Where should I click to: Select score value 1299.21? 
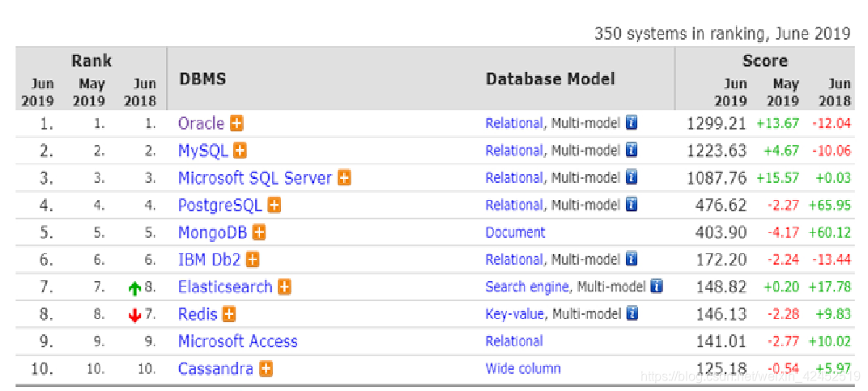click(717, 123)
